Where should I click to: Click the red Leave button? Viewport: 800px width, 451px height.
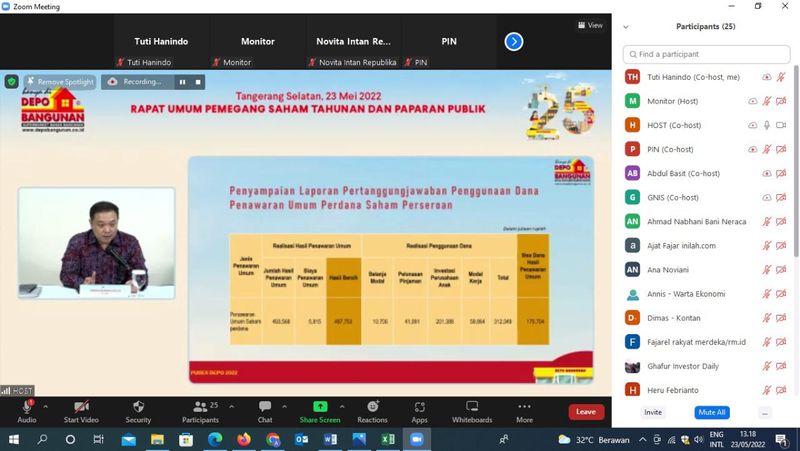pos(586,412)
